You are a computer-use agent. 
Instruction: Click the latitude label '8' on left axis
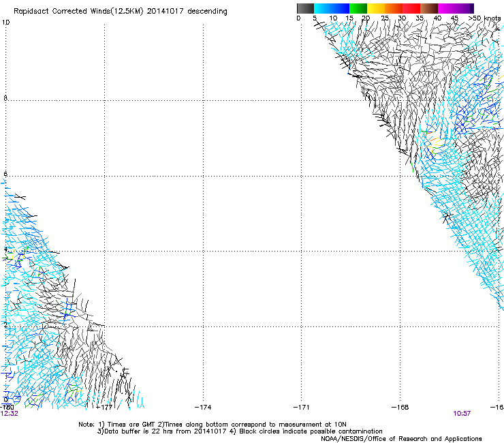(x=5, y=97)
